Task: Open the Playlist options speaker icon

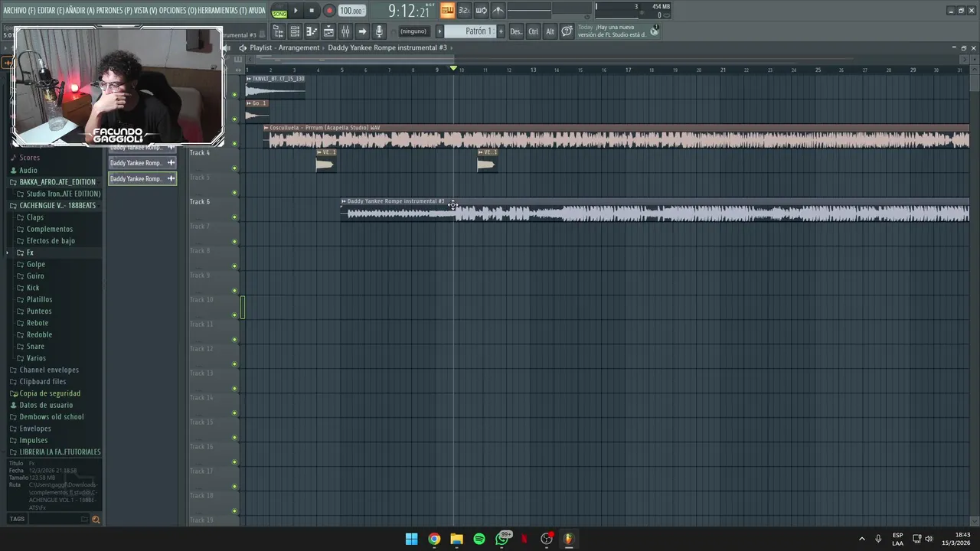Action: [x=243, y=47]
